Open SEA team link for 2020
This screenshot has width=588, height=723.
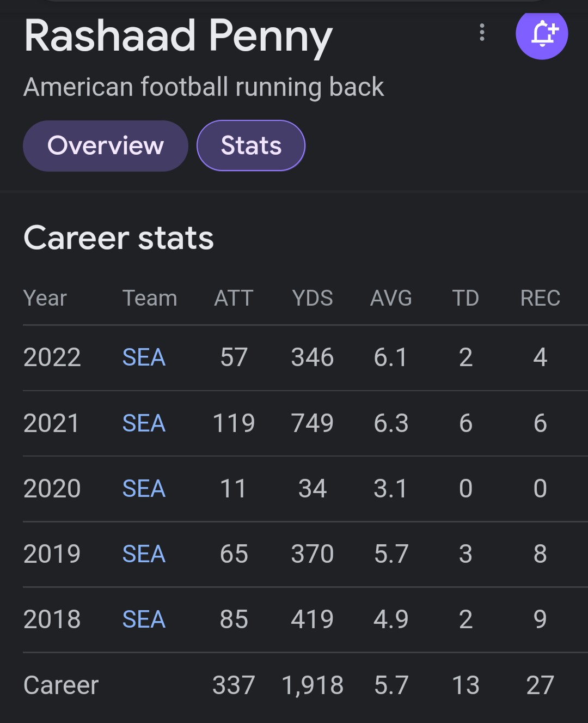(x=144, y=489)
